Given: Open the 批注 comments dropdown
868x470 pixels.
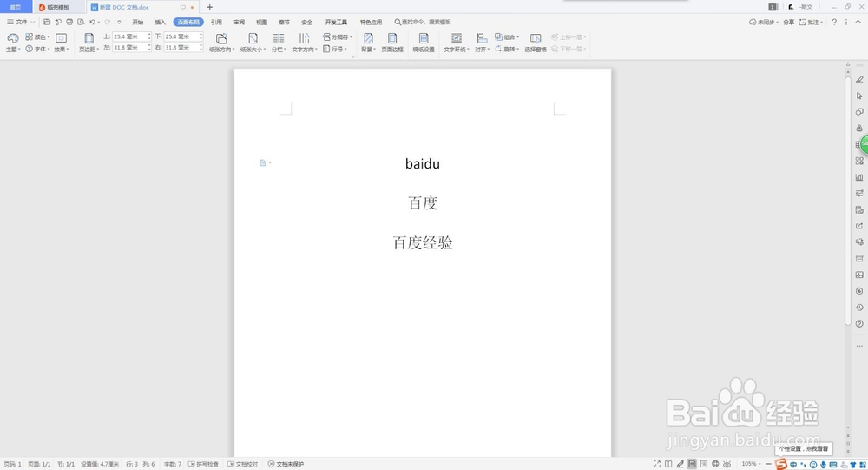Looking at the screenshot, I should 811,23.
